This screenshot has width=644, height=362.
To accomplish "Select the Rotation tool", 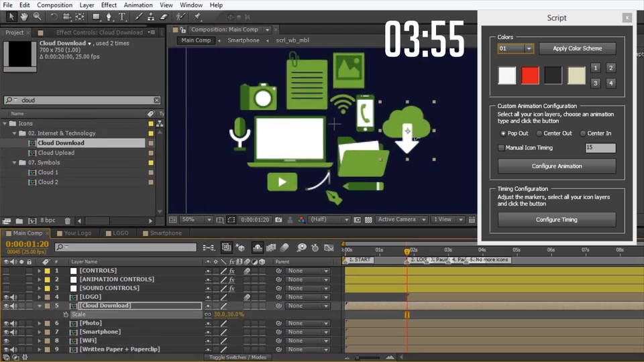I will pos(54,17).
